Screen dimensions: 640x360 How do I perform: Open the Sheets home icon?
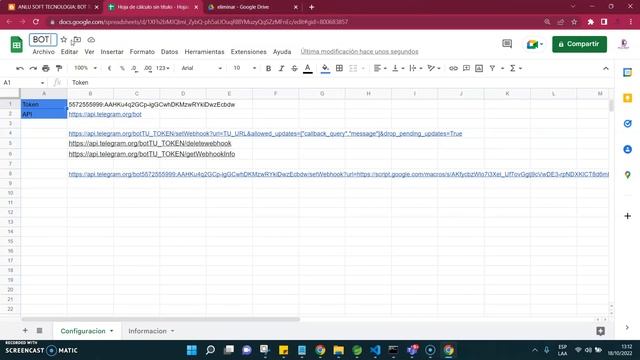pyautogui.click(x=16, y=44)
